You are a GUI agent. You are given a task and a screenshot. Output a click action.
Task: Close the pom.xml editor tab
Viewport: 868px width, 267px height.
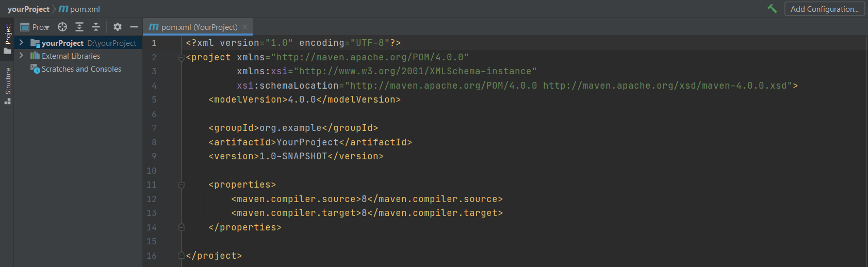tap(245, 27)
